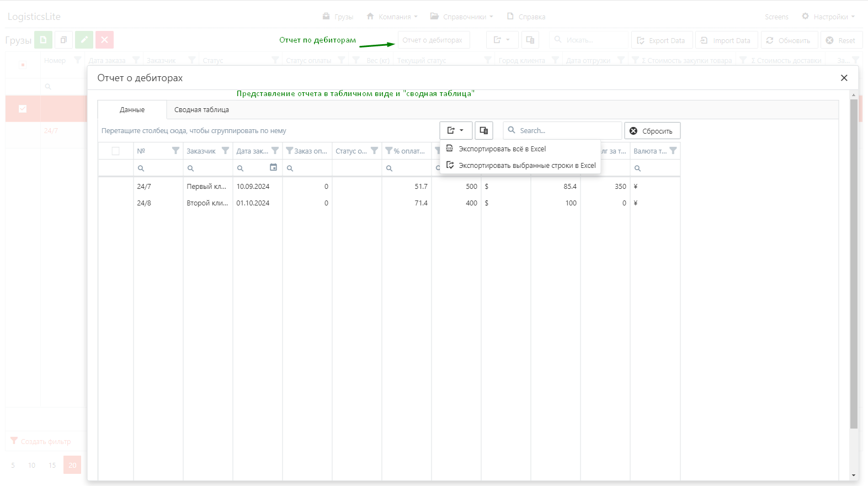This screenshot has height=486, width=868.
Task: Filter the Город клиента column in background grid
Action: coord(555,60)
